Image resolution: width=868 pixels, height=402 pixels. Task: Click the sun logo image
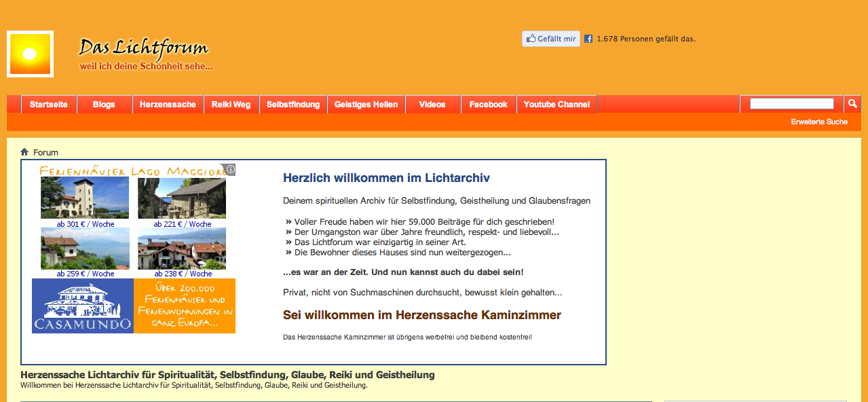pyautogui.click(x=30, y=54)
